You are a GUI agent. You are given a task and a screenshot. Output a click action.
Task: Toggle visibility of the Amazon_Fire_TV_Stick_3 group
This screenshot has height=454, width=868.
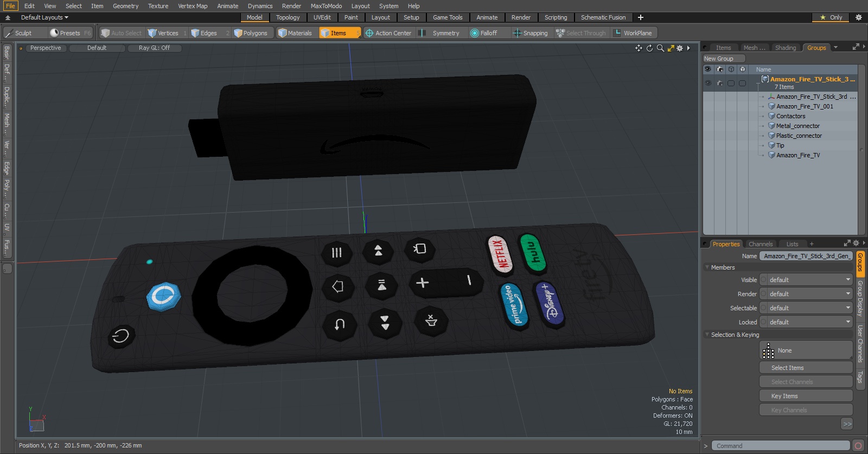click(708, 83)
